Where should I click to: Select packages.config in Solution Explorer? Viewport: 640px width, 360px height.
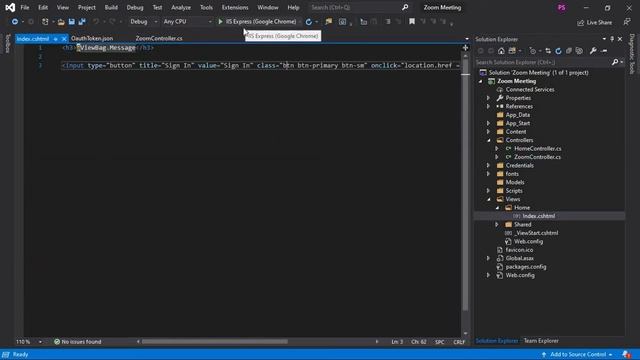526,267
